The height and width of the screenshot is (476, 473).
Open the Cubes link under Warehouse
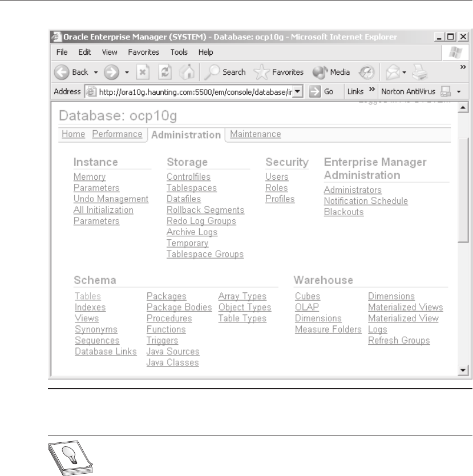[x=308, y=296]
